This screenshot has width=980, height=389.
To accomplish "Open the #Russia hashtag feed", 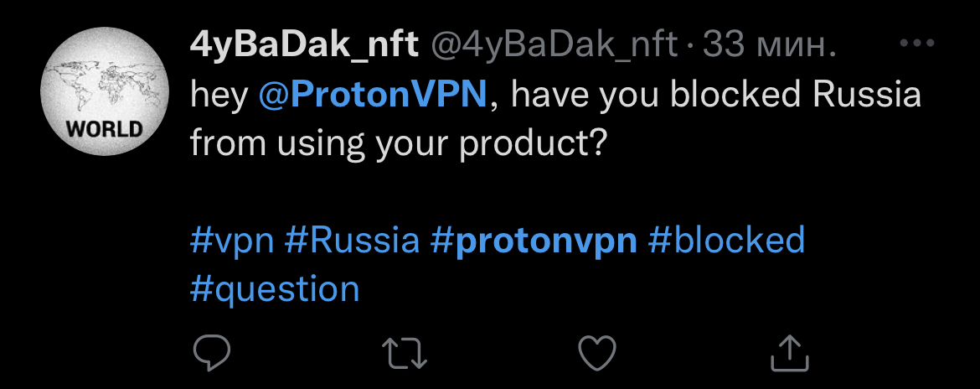I will 352,241.
